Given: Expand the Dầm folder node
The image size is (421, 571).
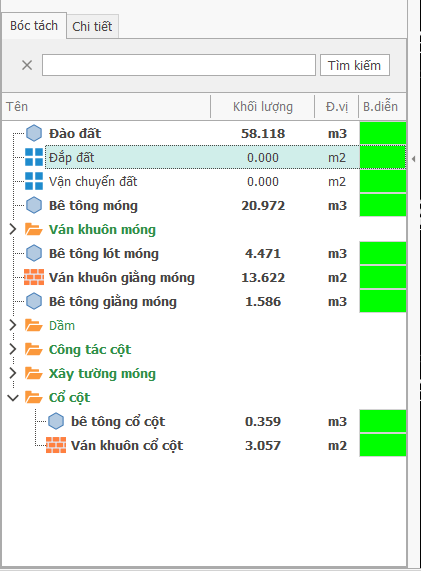Looking at the screenshot, I should click(x=13, y=325).
